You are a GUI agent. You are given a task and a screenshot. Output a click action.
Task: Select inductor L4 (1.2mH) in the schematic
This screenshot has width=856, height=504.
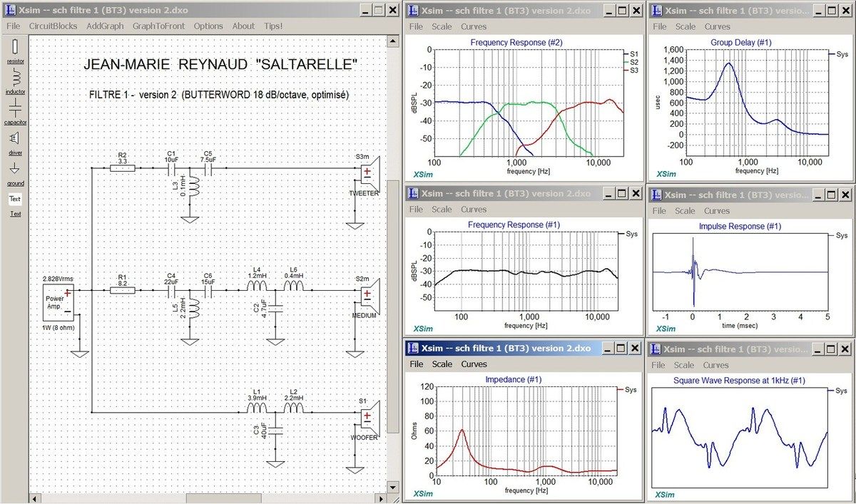tap(257, 287)
